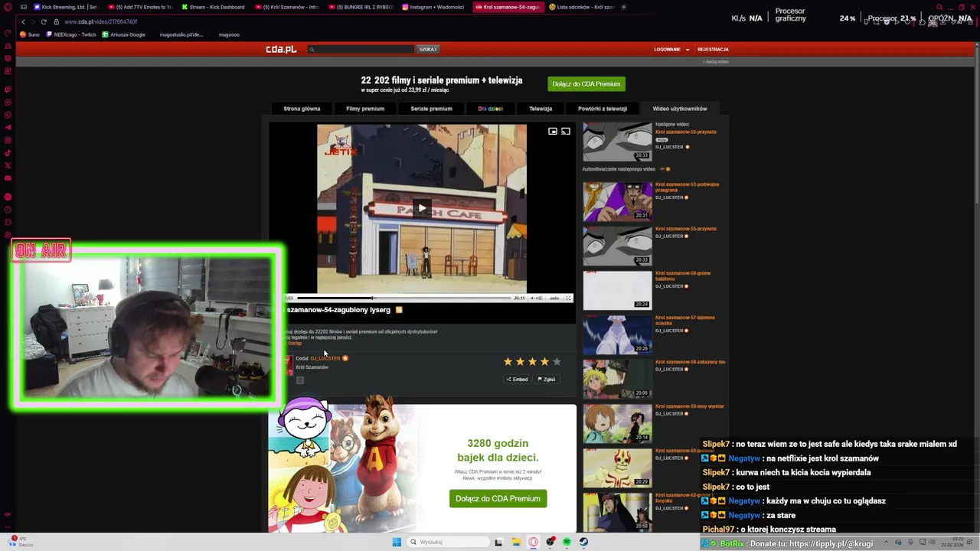Click the Zgłoś report button
This screenshot has width=980, height=551.
547,379
